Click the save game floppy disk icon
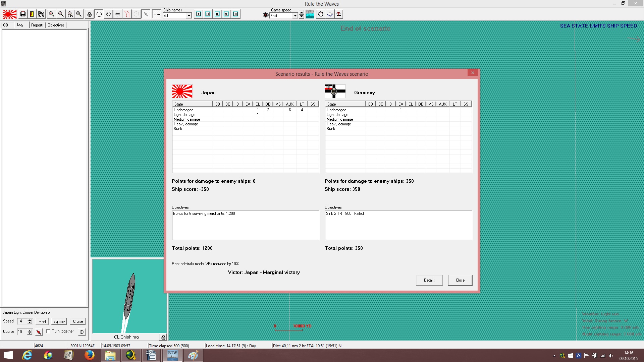 coord(23,14)
